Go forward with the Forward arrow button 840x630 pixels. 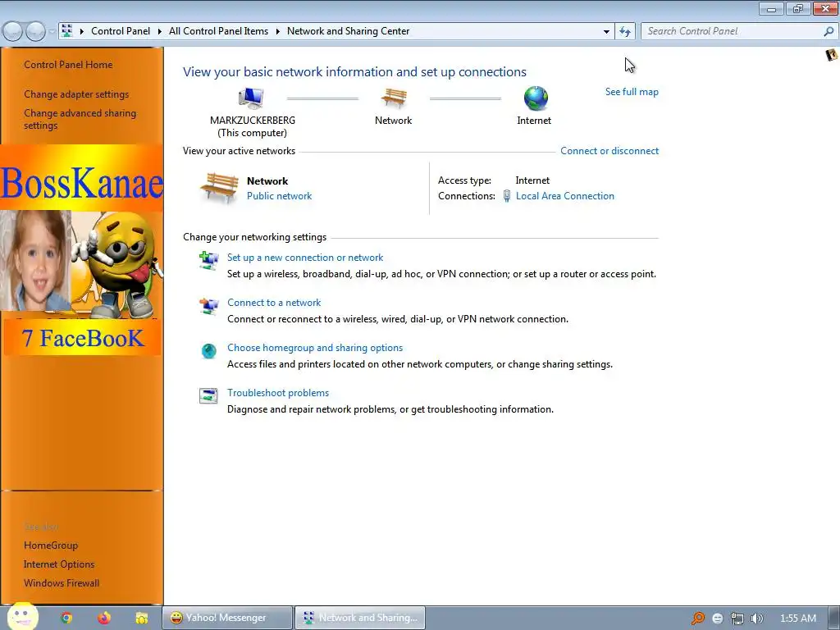click(x=36, y=32)
